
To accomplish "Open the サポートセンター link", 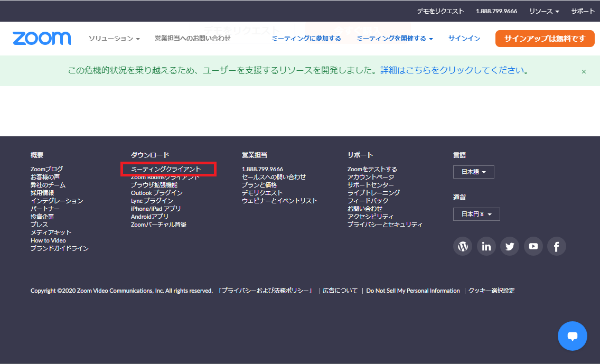I will click(x=371, y=185).
